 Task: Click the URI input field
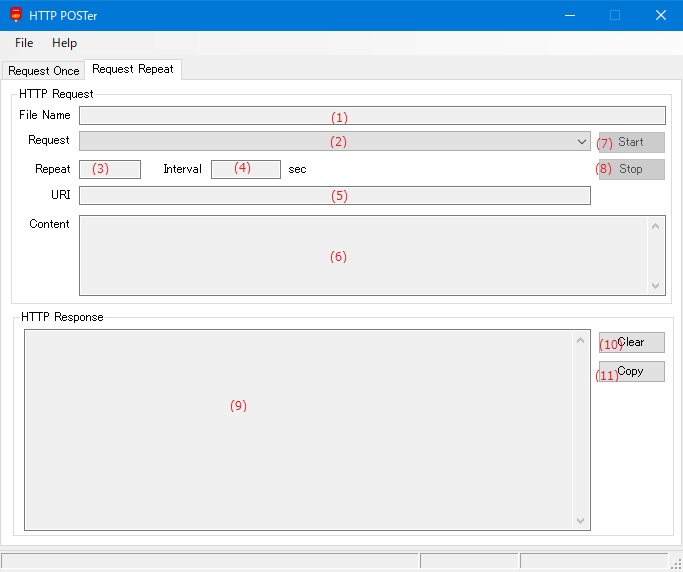[335, 195]
